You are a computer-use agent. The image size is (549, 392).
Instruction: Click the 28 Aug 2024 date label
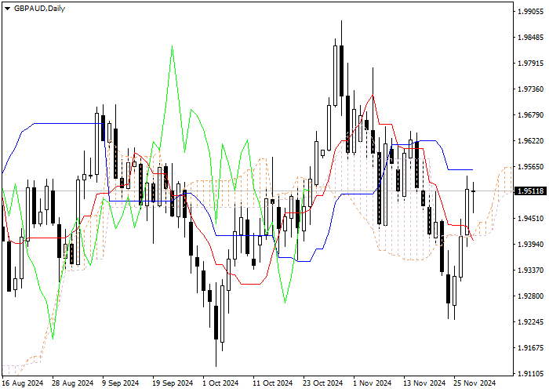pos(72,383)
